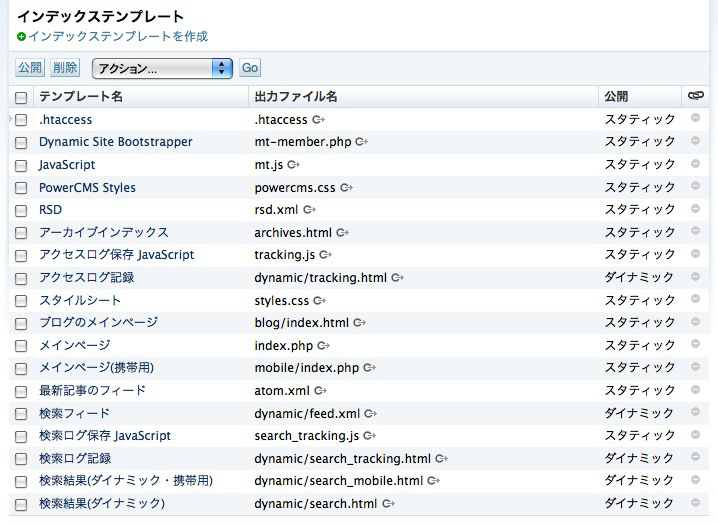Viewport: 718px width, 525px height.
Task: Open the view icon next to tracking.js
Action: click(x=326, y=254)
